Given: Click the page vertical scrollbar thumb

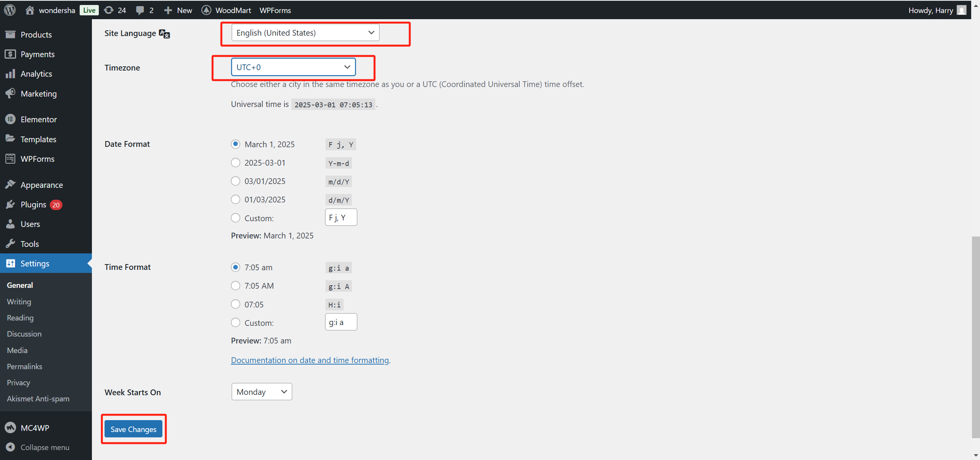Looking at the screenshot, I should pyautogui.click(x=975, y=337).
